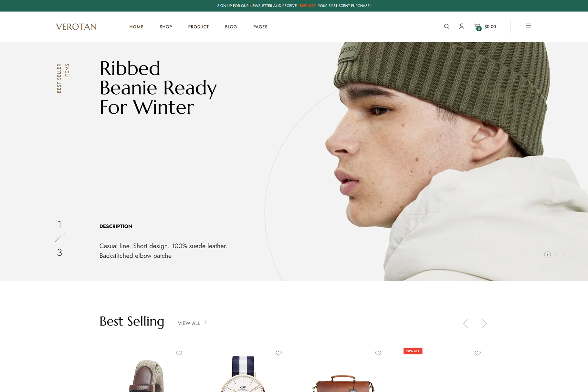588x392 pixels.
Task: Go to the Verotan logo homepage
Action: pos(76,27)
